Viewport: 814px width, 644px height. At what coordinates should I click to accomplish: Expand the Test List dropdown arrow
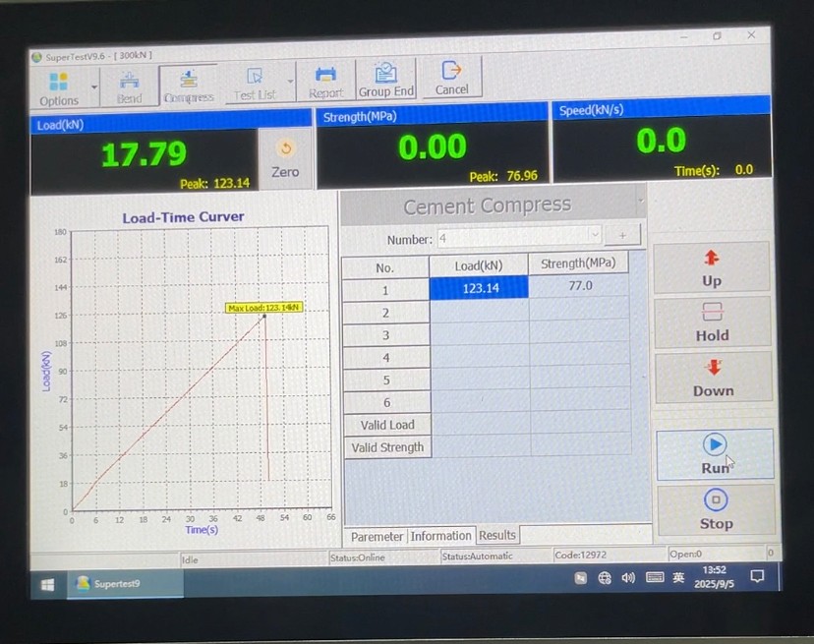pos(290,82)
